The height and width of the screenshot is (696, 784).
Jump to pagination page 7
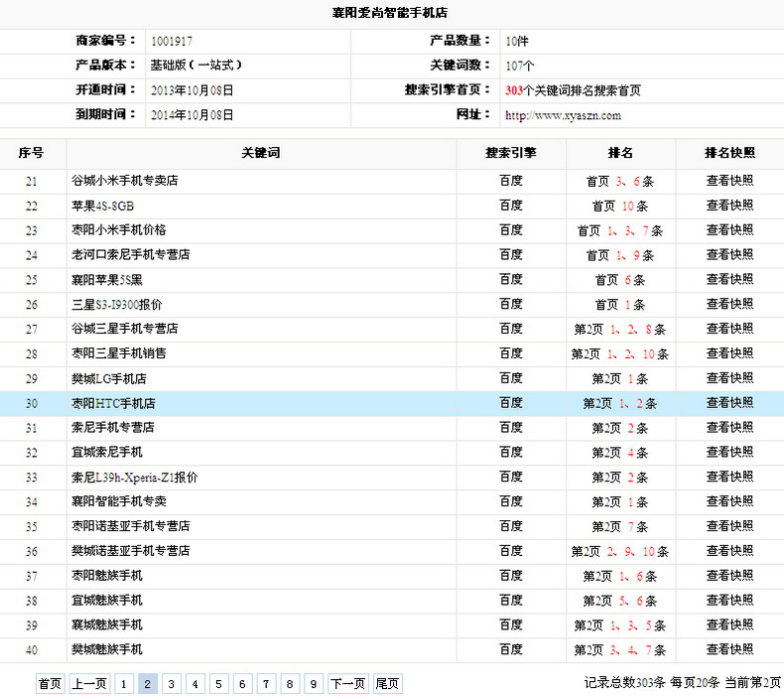pos(266,683)
